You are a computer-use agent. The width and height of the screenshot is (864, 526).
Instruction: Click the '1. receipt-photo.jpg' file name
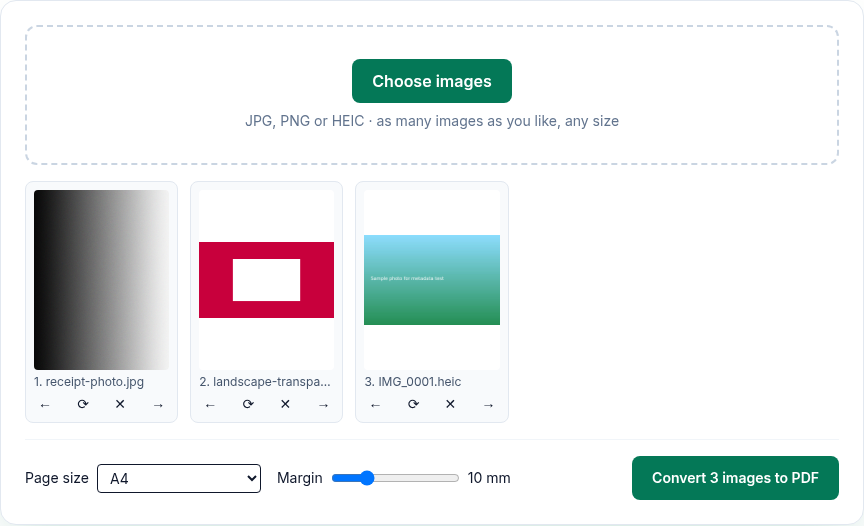tap(89, 382)
